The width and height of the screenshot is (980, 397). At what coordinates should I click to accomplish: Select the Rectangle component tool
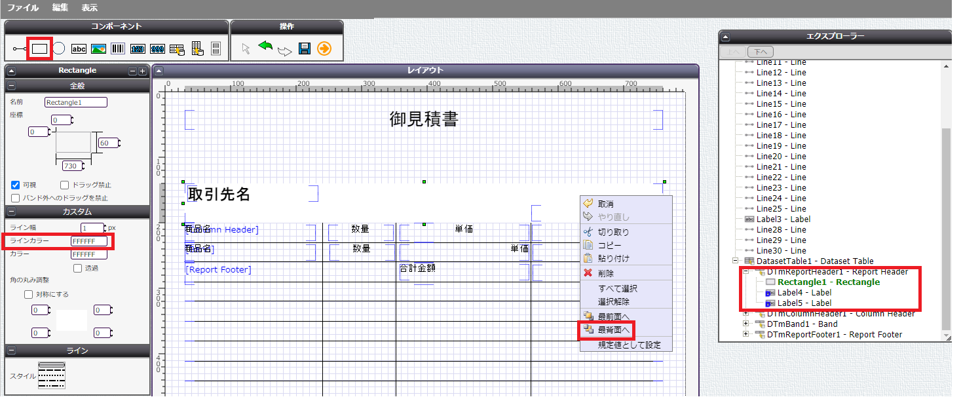(x=40, y=48)
